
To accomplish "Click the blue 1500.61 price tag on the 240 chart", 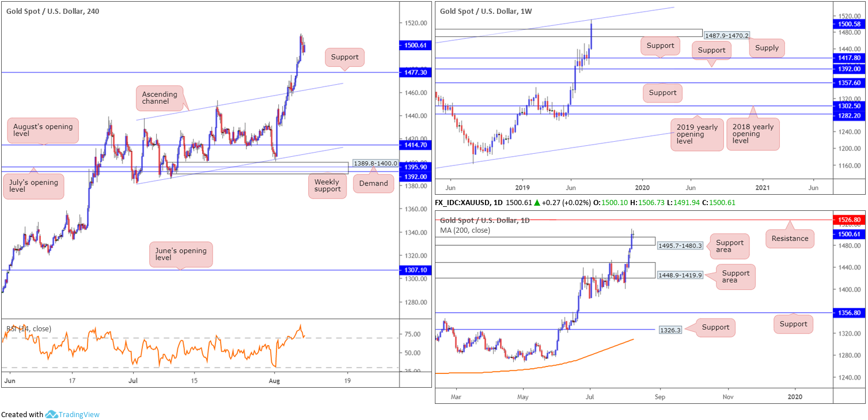I will 415,45.
